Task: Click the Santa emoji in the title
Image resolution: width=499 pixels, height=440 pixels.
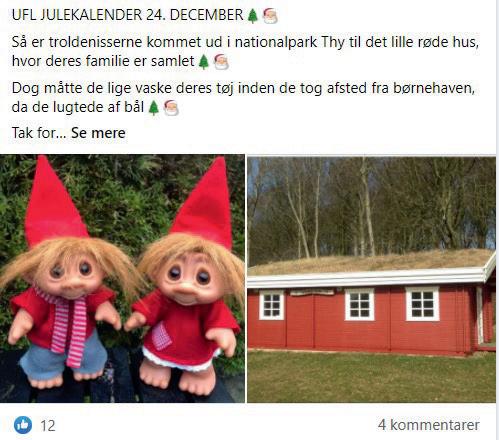Action: 270,16
